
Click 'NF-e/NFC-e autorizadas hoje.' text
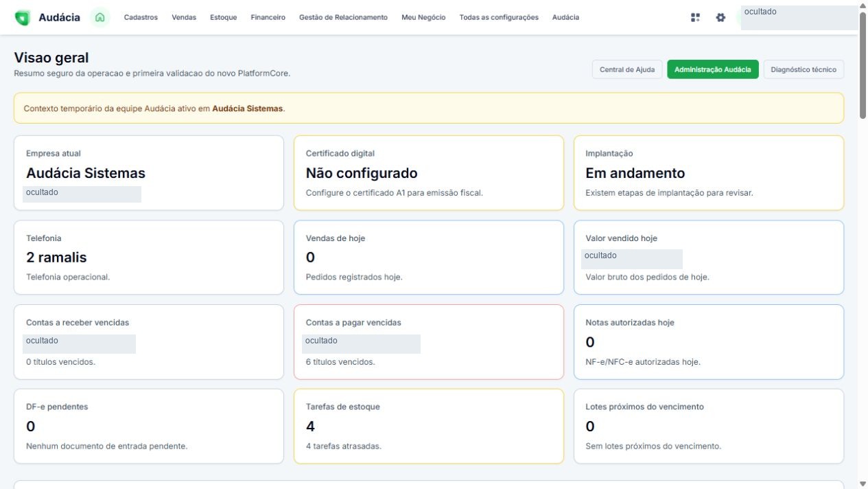click(x=643, y=362)
